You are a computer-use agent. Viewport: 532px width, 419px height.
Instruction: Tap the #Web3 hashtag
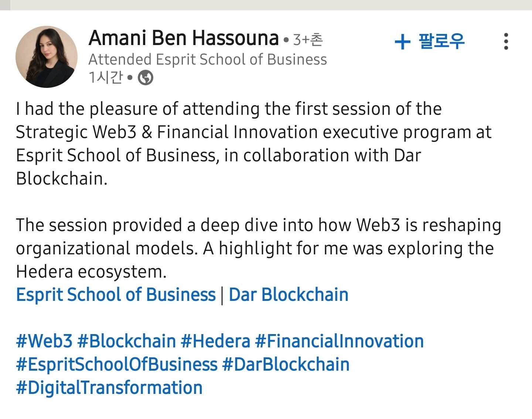(x=44, y=341)
